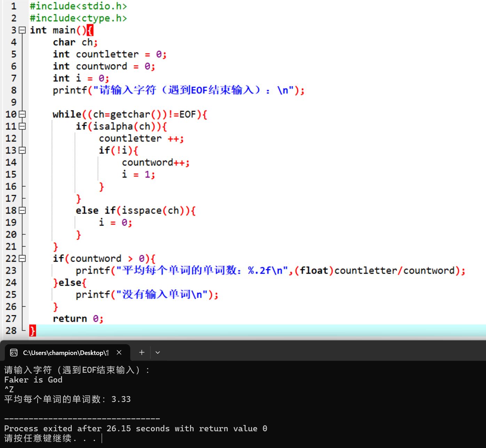Collapse the while loop fold at line 10
Image resolution: width=486 pixels, height=448 pixels.
pyautogui.click(x=22, y=114)
